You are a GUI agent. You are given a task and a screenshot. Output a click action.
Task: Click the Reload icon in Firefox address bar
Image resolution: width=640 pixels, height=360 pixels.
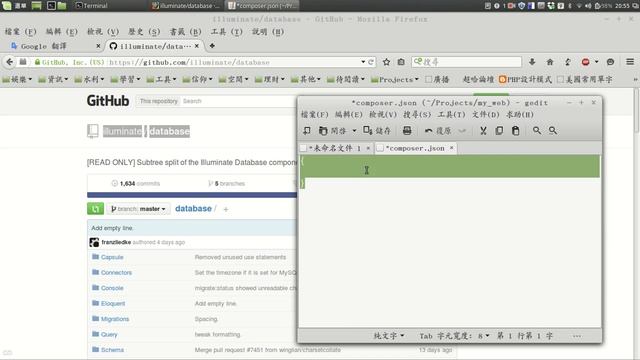point(371,62)
